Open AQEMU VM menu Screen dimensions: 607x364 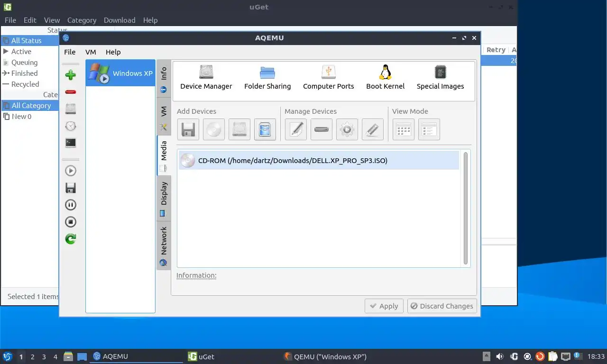pos(91,52)
